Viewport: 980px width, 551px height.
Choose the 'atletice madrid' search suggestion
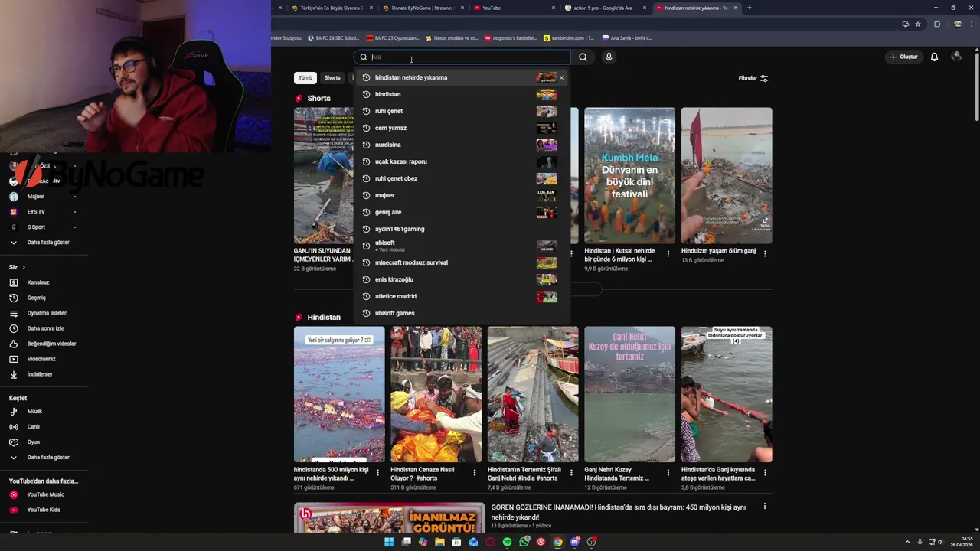tap(462, 296)
